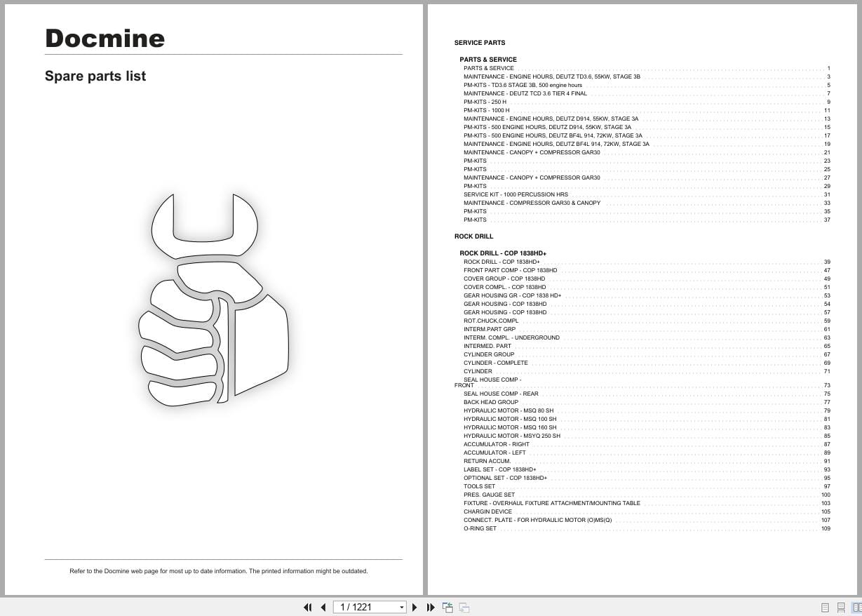Click the go to next view icon
The height and width of the screenshot is (616, 862).
pyautogui.click(x=464, y=608)
